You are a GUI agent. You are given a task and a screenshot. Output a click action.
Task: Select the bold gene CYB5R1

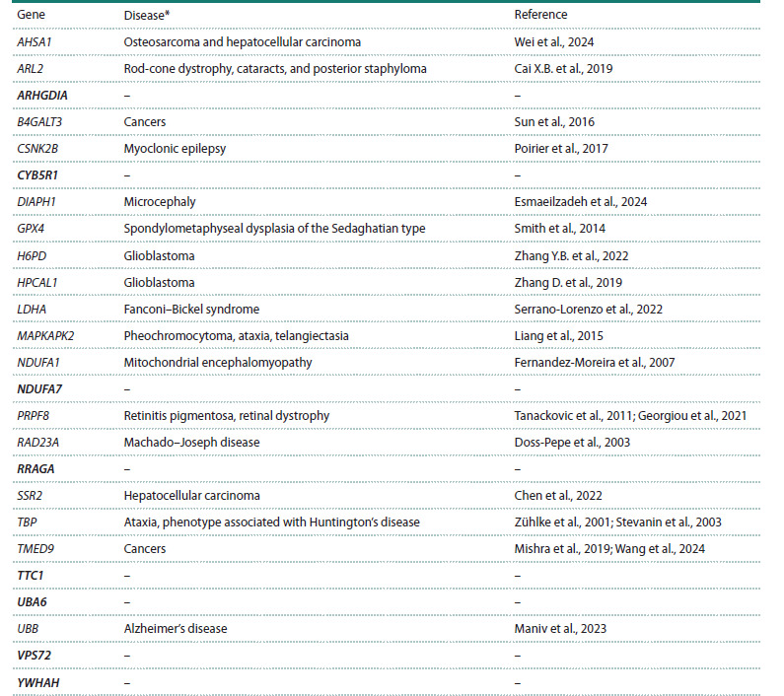tap(37, 175)
